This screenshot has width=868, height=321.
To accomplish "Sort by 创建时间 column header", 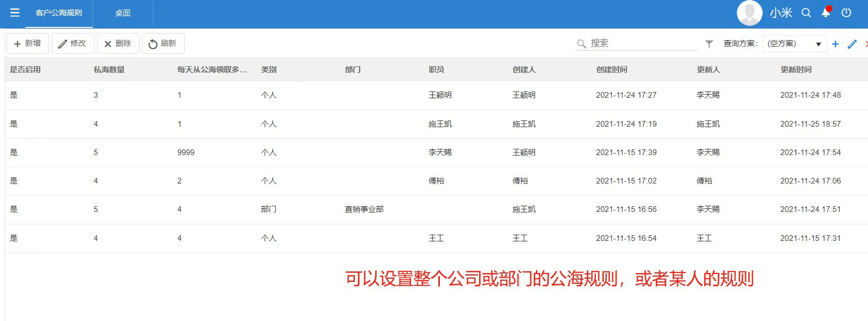I will (611, 69).
